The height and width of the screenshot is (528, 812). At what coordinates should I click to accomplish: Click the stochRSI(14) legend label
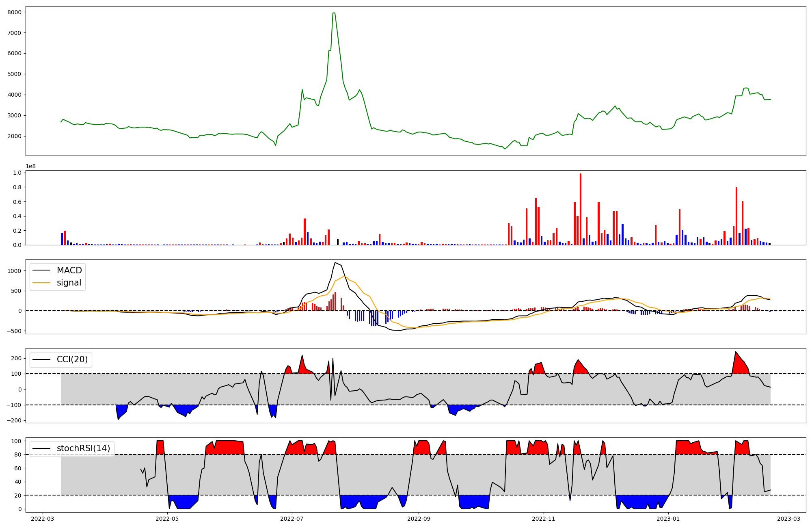tap(83, 448)
